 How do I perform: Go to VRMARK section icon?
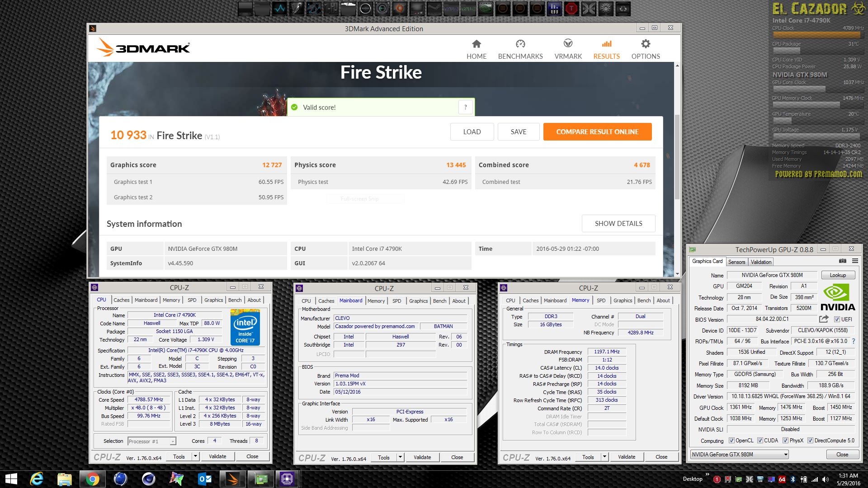point(568,44)
